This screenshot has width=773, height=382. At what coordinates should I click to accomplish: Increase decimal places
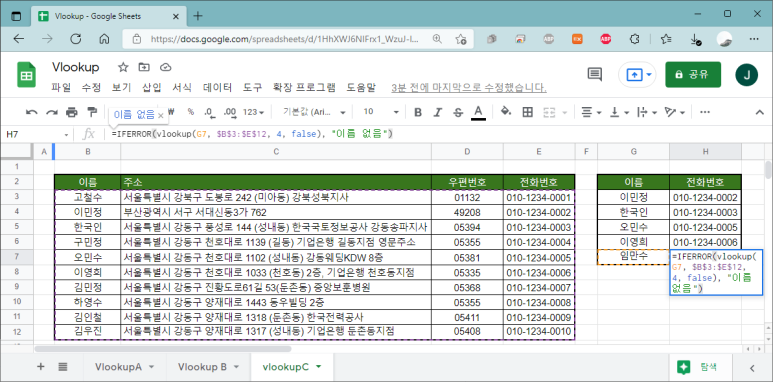230,112
